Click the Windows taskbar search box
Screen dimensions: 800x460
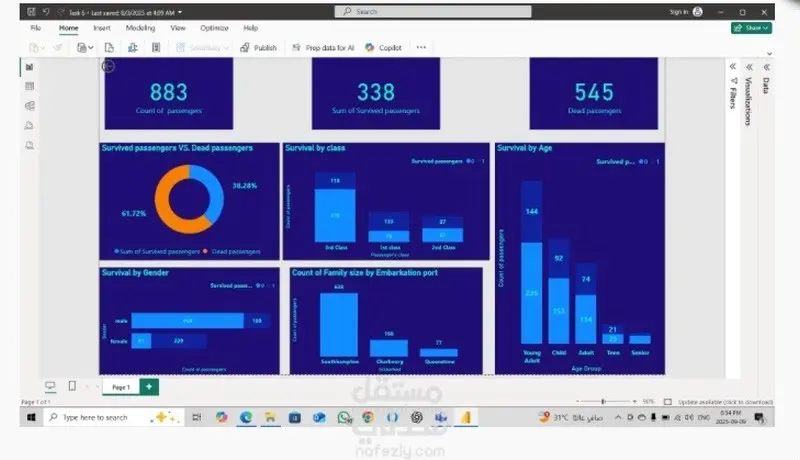click(x=112, y=417)
